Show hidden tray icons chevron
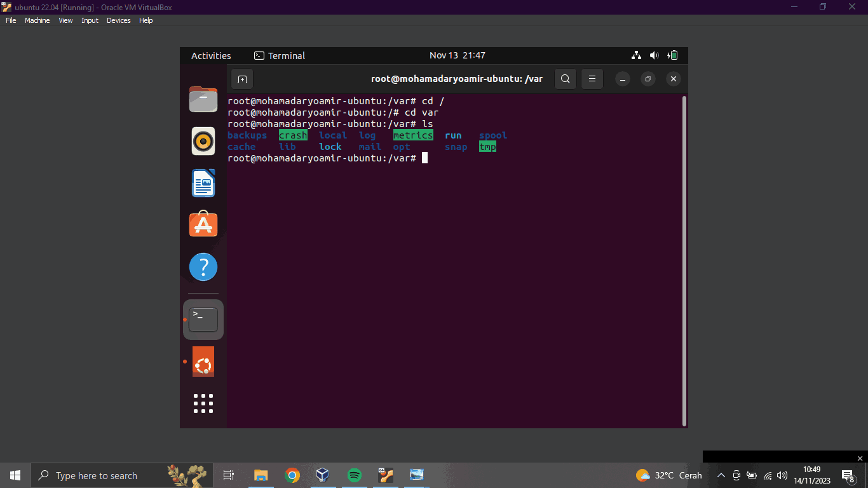The image size is (868, 488). (721, 475)
